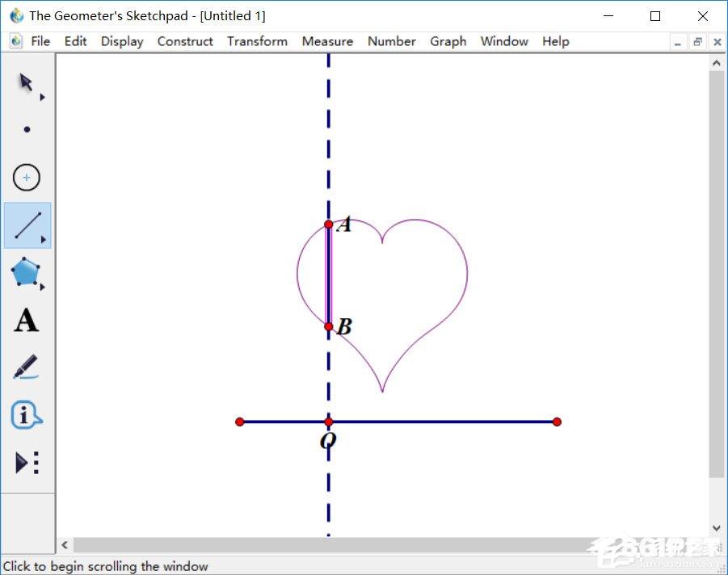Open the Display menu
The height and width of the screenshot is (575, 728).
pos(122,41)
